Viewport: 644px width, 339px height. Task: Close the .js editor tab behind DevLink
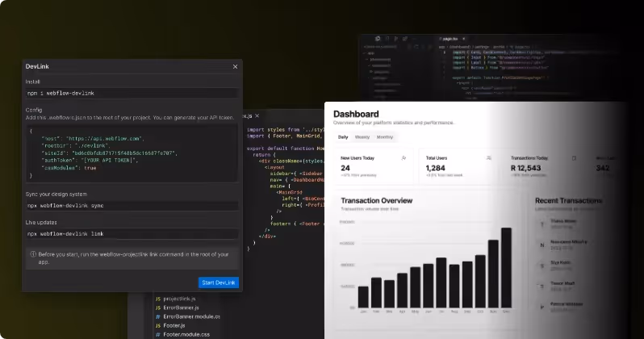(257, 116)
